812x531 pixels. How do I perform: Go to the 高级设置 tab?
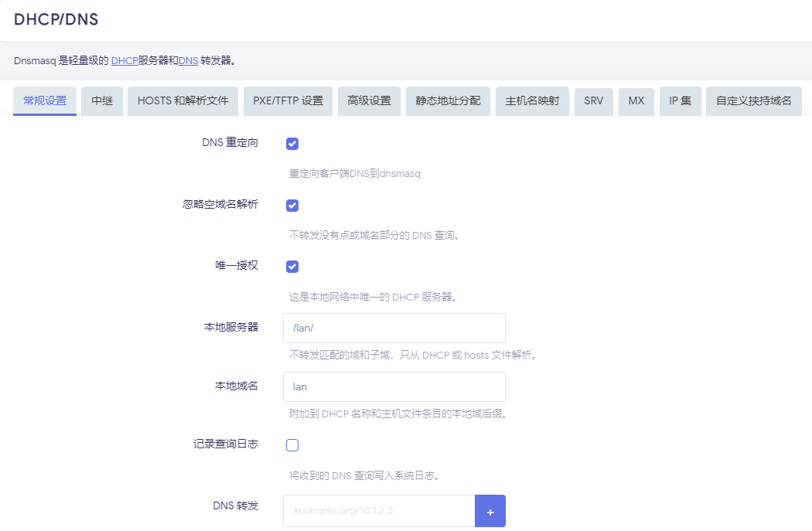pos(369,101)
